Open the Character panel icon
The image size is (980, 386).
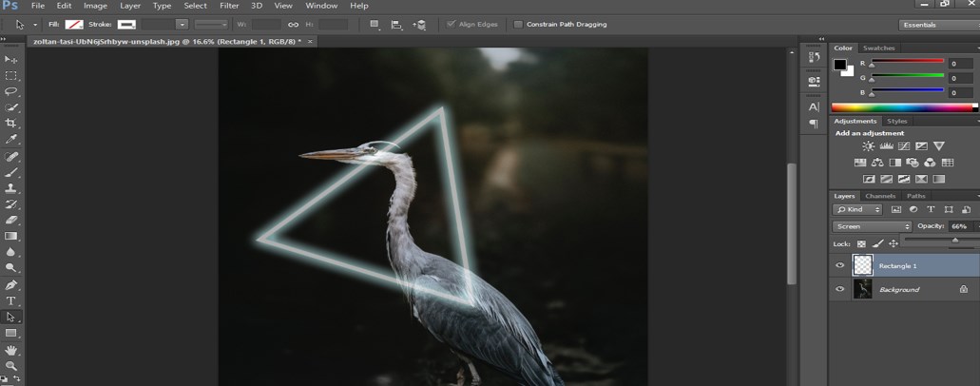point(813,107)
